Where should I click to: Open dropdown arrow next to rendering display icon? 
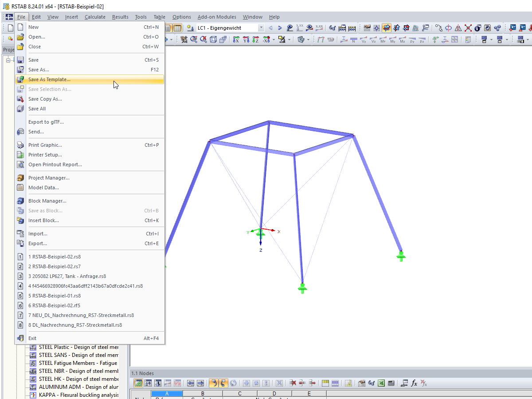289,39
